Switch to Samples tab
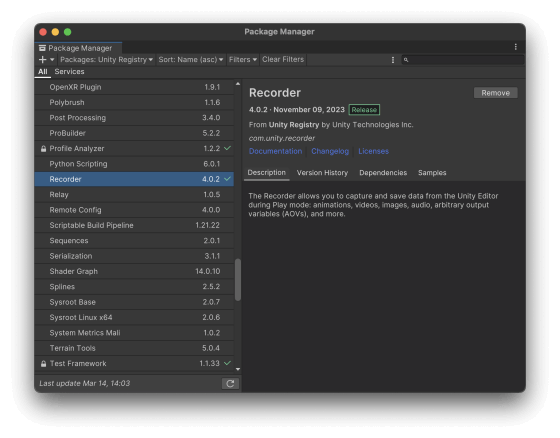The width and height of the screenshot is (560, 438). pyautogui.click(x=432, y=173)
